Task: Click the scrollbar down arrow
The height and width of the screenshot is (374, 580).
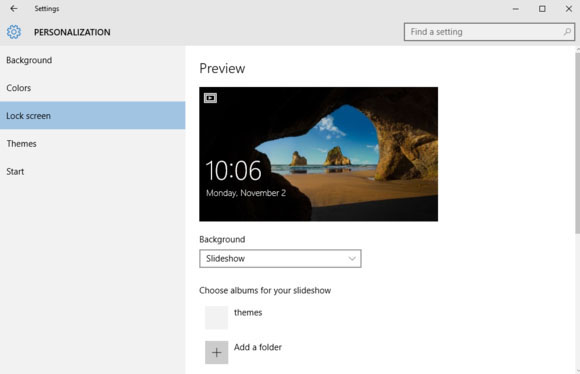Action: click(577, 370)
